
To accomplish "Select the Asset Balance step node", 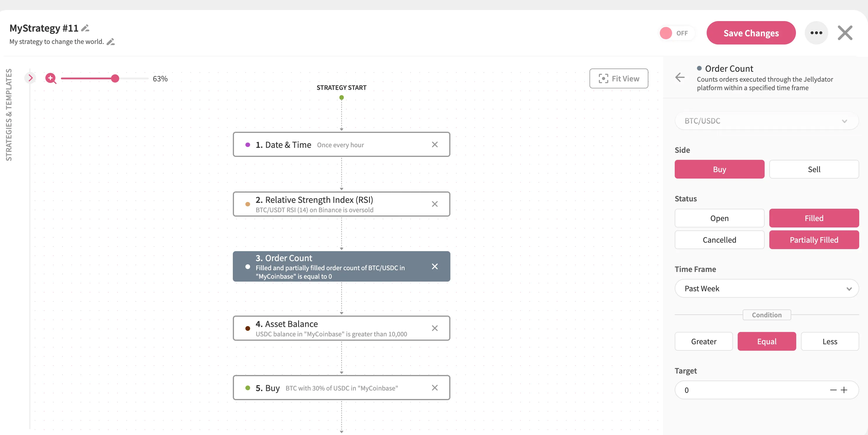I will [x=341, y=328].
